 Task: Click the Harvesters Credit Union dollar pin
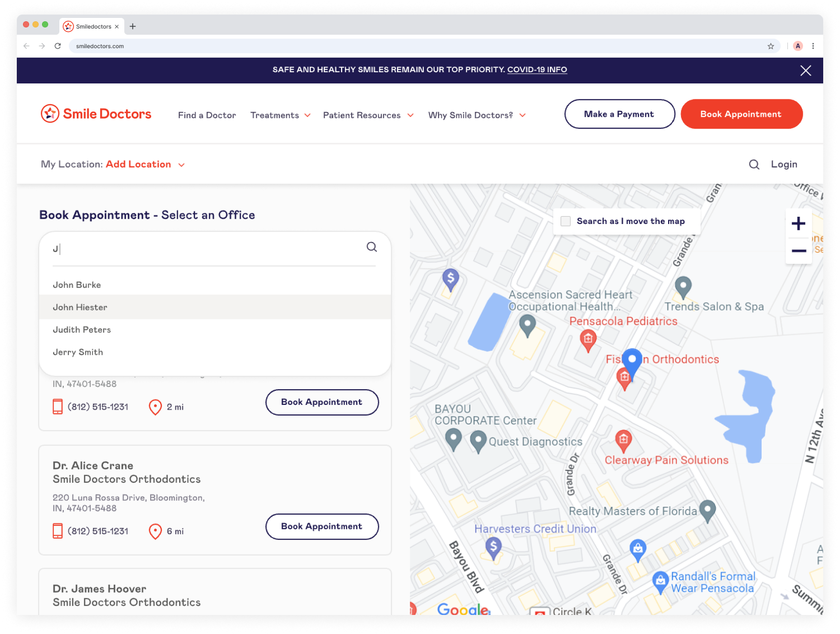click(493, 548)
